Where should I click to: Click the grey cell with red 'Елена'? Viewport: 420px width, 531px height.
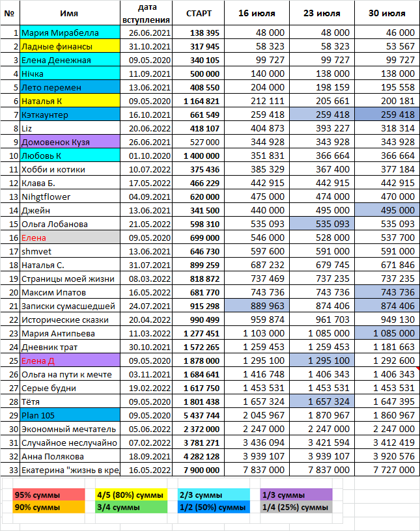[x=70, y=238]
